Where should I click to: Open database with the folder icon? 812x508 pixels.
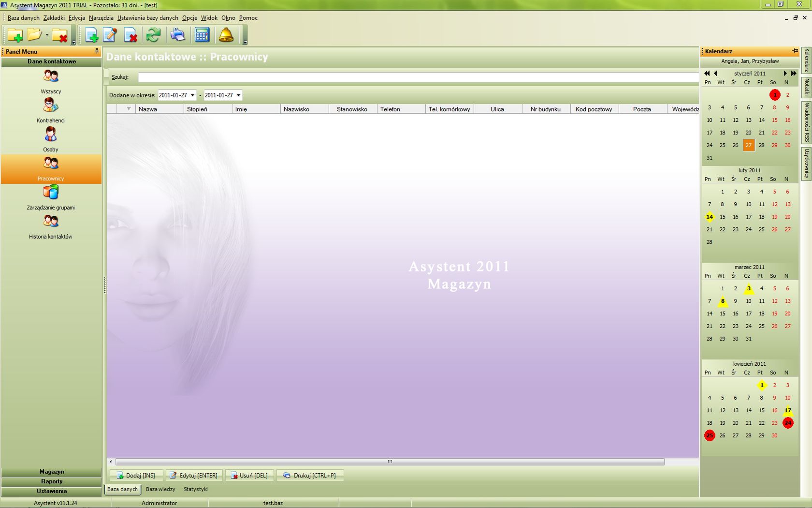pos(35,35)
